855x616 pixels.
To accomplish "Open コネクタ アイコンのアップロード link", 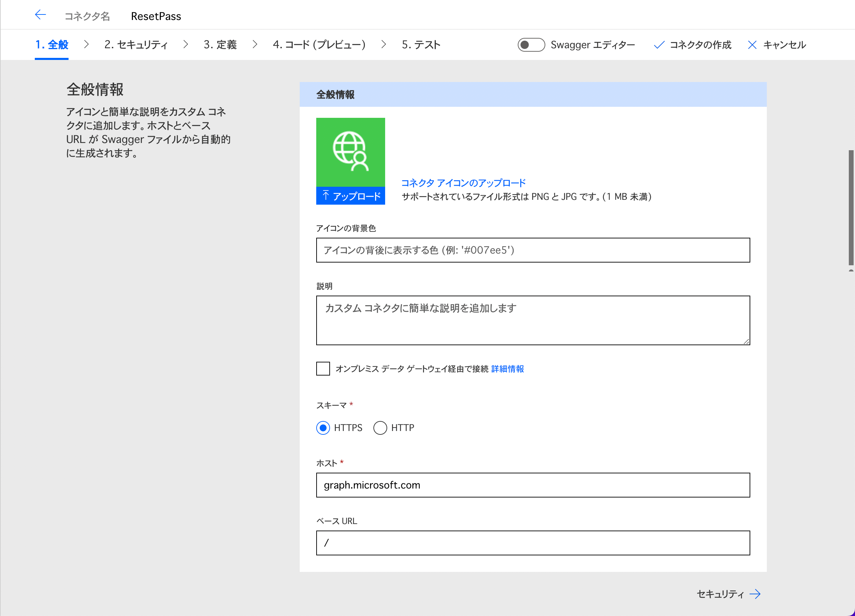I will (x=463, y=183).
